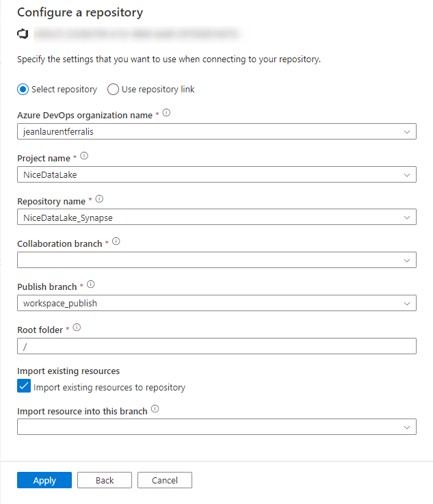Open the Repository name dropdown NiceDataLake_Synapse

point(217,217)
